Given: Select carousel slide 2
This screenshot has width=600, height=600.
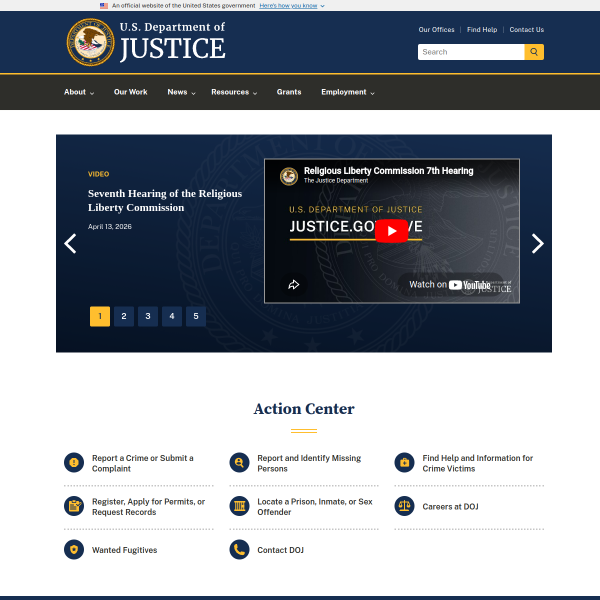Looking at the screenshot, I should 124,316.
